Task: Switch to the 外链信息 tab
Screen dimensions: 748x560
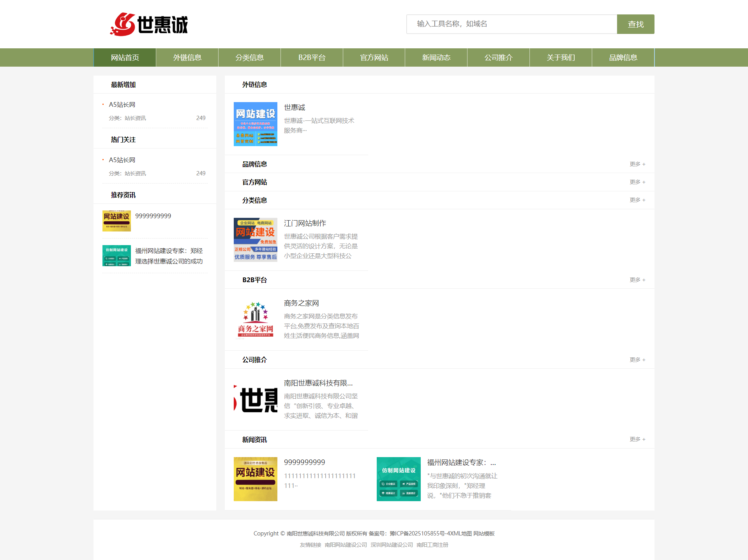Action: click(x=187, y=57)
